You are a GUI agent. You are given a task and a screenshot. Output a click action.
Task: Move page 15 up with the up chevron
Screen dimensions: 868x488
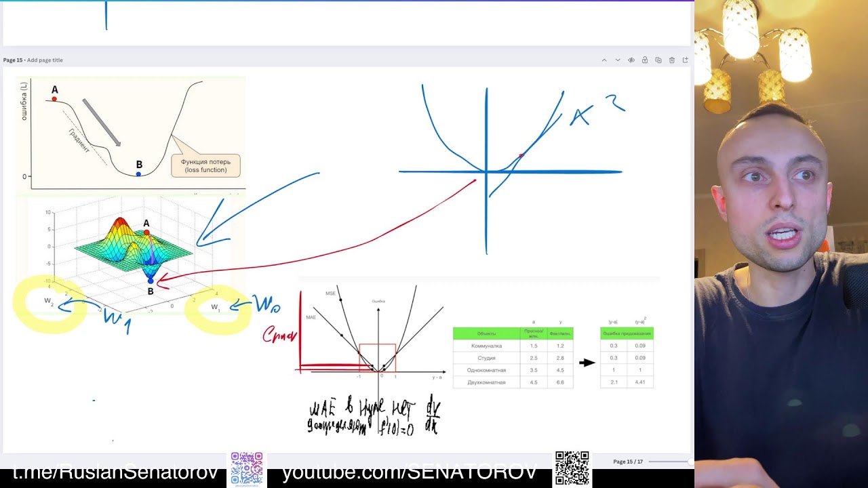click(604, 60)
